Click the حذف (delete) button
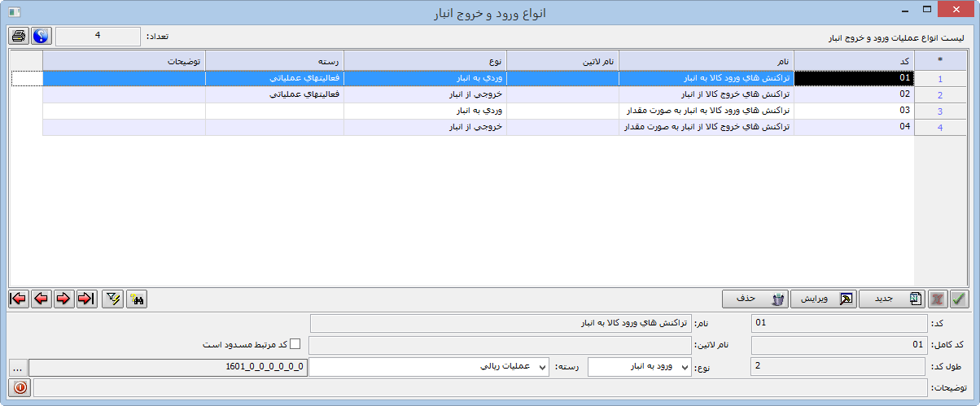Image resolution: width=980 pixels, height=406 pixels. tap(756, 299)
